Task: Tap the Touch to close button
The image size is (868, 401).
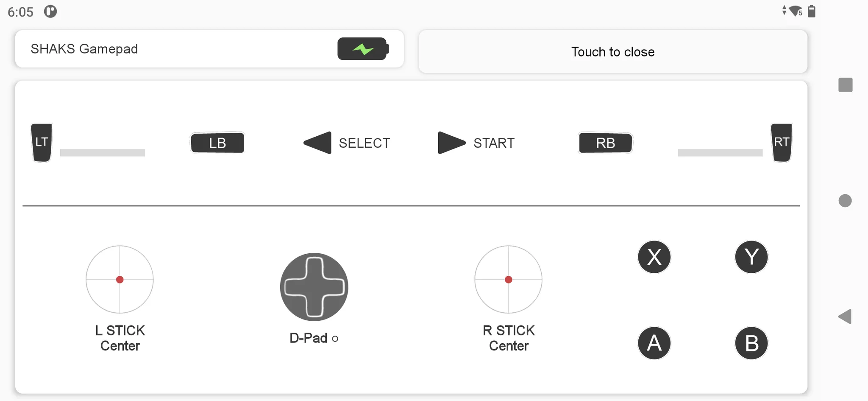Action: pos(613,52)
